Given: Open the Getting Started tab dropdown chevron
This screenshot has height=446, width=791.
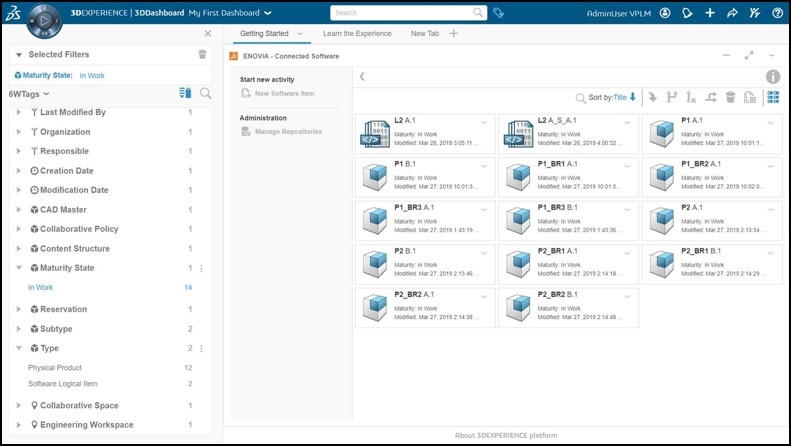Looking at the screenshot, I should click(300, 34).
